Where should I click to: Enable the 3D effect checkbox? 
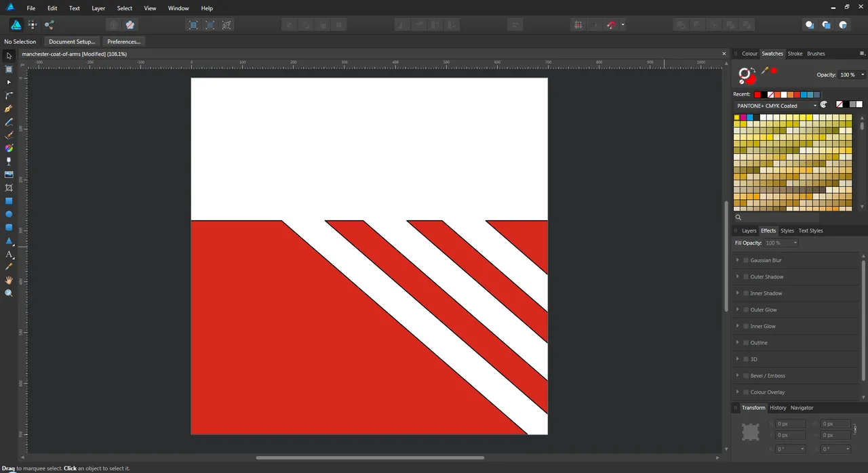point(746,359)
